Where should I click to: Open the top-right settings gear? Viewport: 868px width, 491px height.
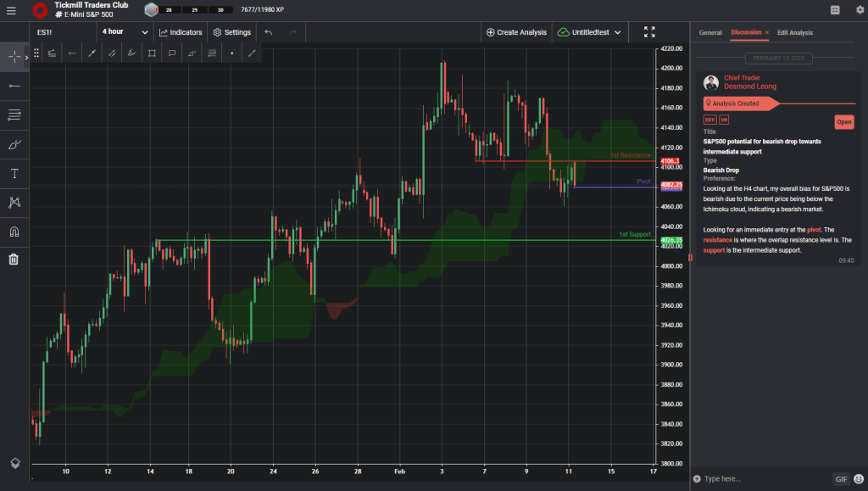click(859, 9)
